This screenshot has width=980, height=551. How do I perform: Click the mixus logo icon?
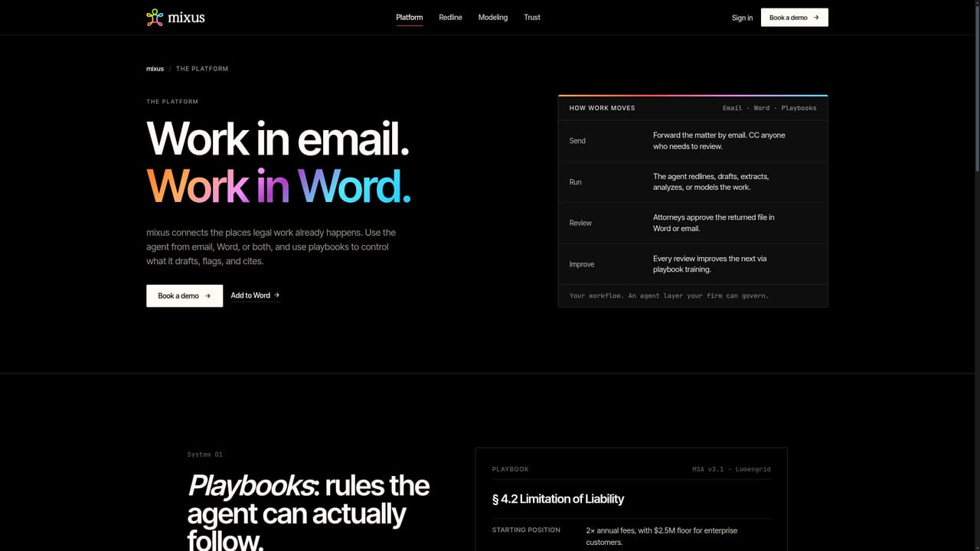coord(155,17)
